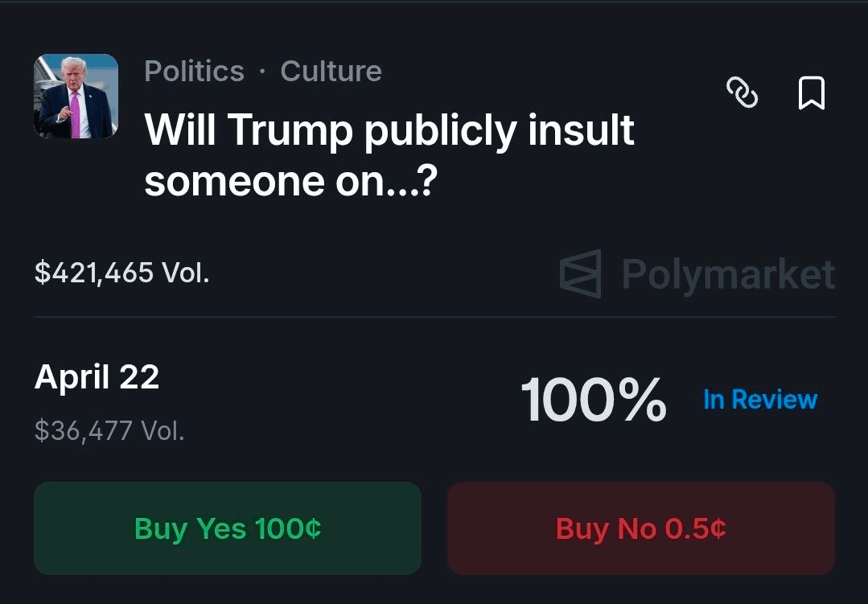The height and width of the screenshot is (604, 868).
Task: Go to the Culture category
Action: click(x=331, y=72)
